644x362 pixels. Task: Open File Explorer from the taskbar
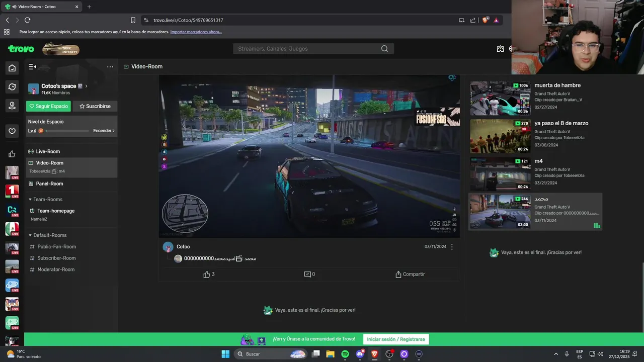331,354
